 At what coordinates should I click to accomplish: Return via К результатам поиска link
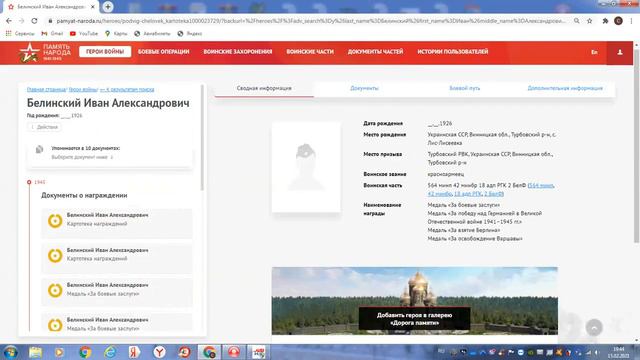pyautogui.click(x=127, y=89)
